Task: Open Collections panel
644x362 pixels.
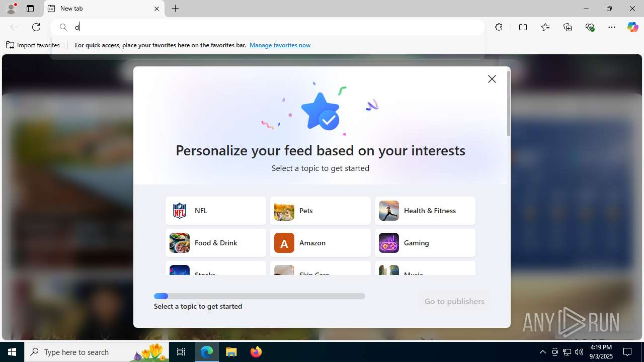Action: 568,27
